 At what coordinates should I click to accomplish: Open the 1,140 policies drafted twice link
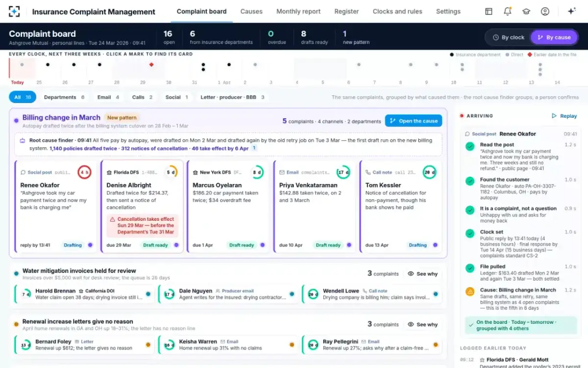click(x=83, y=148)
